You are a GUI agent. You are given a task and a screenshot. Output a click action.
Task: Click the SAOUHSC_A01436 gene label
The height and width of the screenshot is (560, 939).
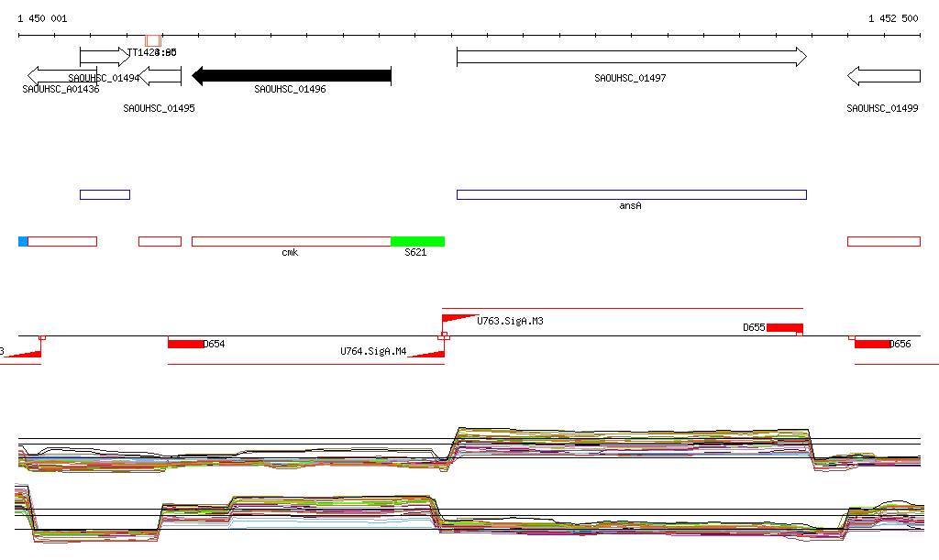coord(61,89)
